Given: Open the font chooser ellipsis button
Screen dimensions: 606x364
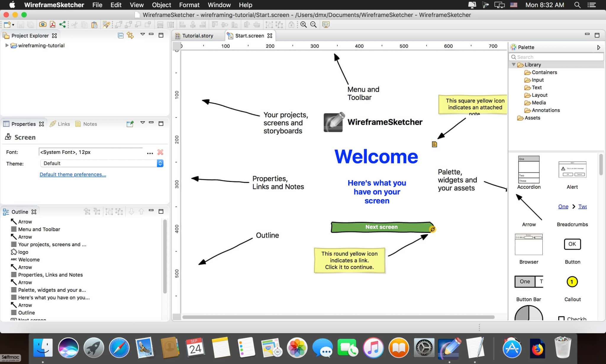Looking at the screenshot, I should pos(150,153).
